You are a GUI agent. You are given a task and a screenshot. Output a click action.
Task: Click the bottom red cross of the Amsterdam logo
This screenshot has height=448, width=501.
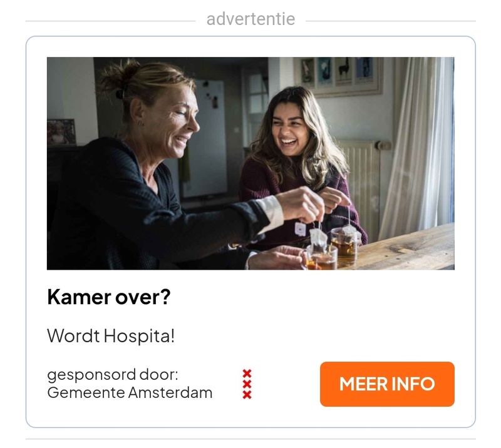tap(247, 395)
